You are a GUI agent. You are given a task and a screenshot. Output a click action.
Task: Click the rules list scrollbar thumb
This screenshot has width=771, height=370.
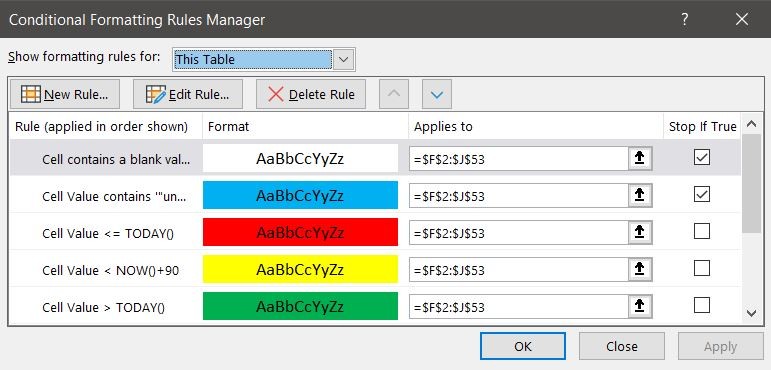pos(751,183)
